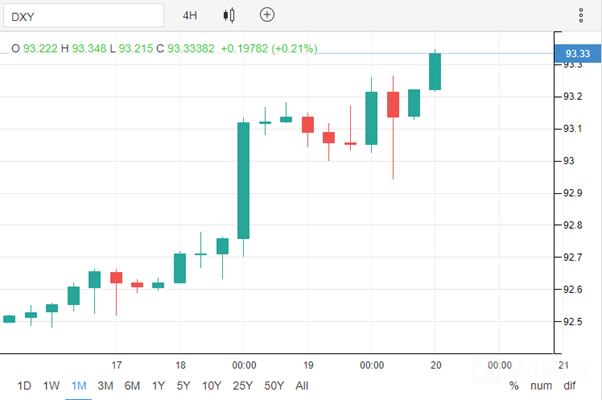
Task: Choose the 50Y time range
Action: tap(273, 386)
